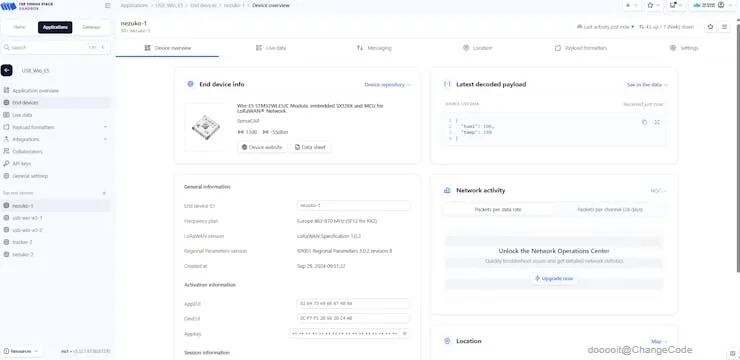Screen dimensions: 740x360
Task: Switch to the Applications section
Action: [55, 27]
